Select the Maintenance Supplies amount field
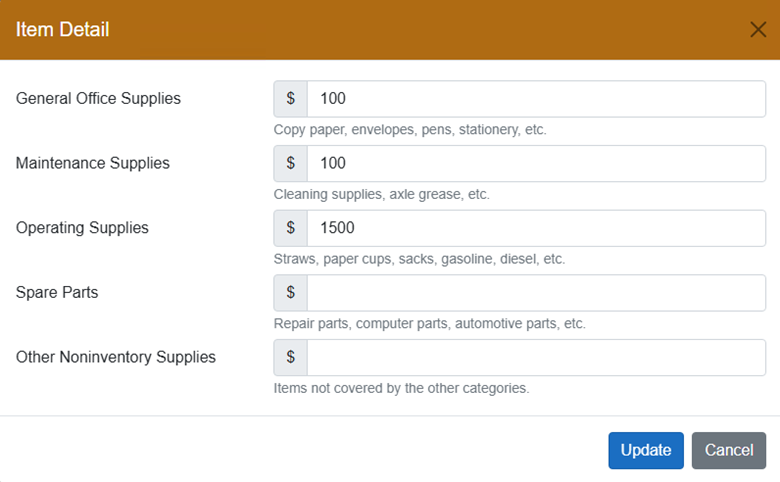This screenshot has height=482, width=780. 535,163
